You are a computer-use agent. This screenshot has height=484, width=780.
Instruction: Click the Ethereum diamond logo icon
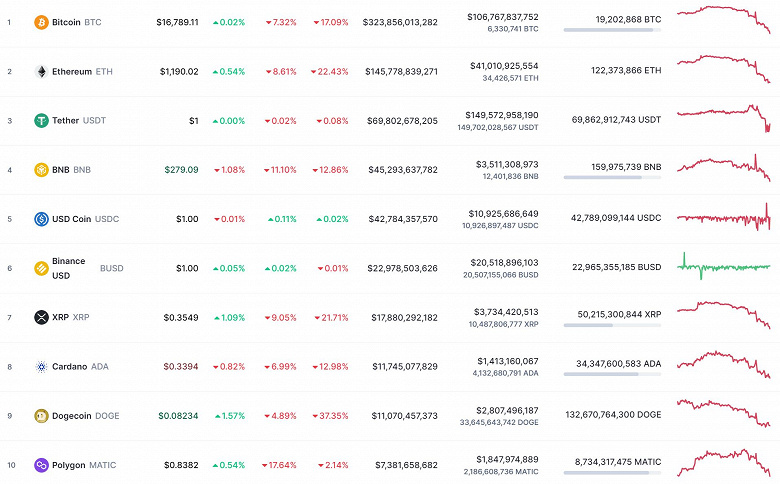point(41,71)
